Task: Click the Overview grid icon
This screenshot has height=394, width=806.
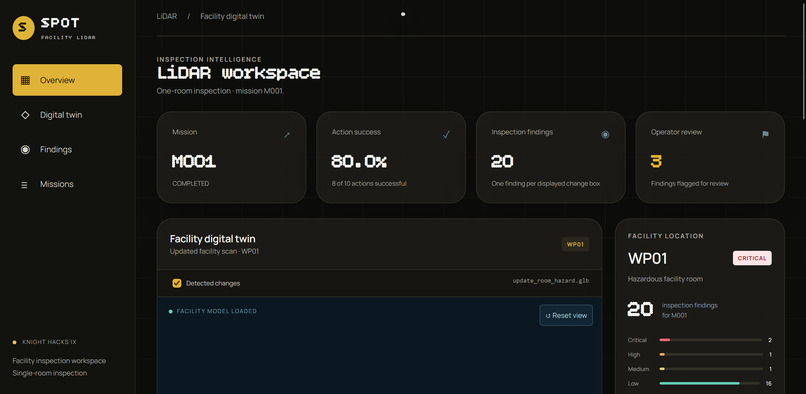Action: [x=25, y=80]
